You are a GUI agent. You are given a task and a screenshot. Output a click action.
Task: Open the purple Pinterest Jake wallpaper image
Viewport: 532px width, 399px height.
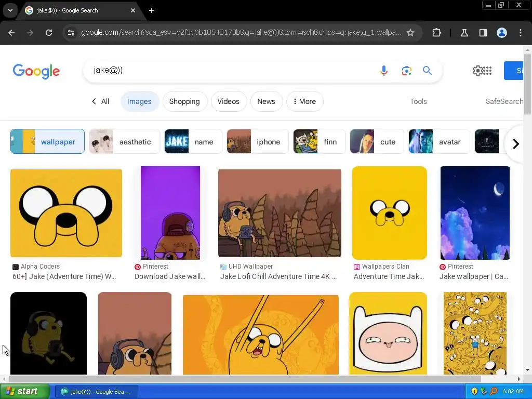coord(170,212)
